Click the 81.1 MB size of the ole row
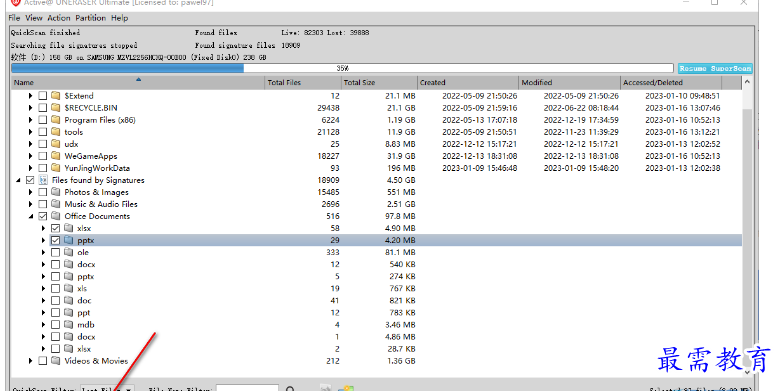The width and height of the screenshot is (779, 391). click(x=401, y=252)
